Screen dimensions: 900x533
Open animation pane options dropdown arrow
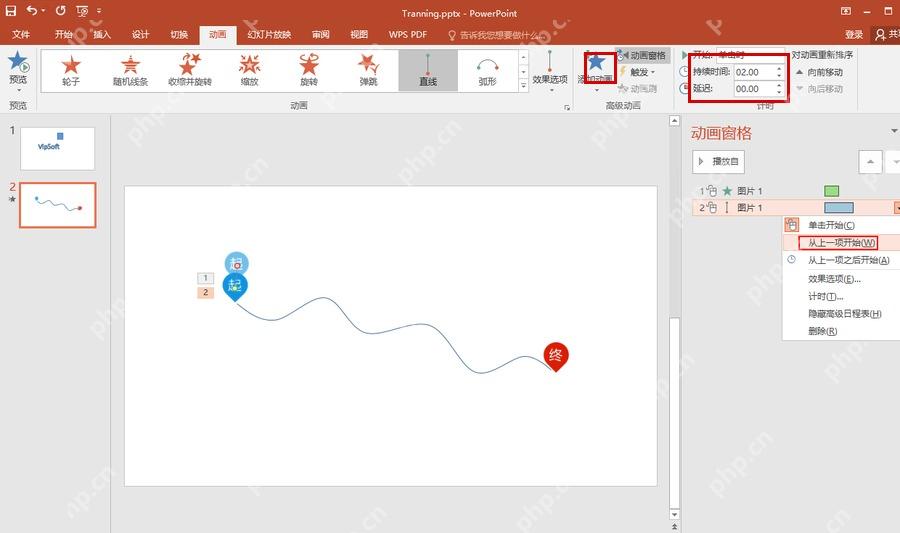coord(894,132)
